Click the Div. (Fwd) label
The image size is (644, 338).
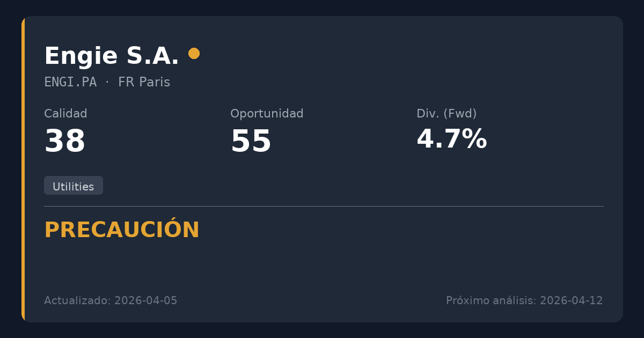click(447, 114)
